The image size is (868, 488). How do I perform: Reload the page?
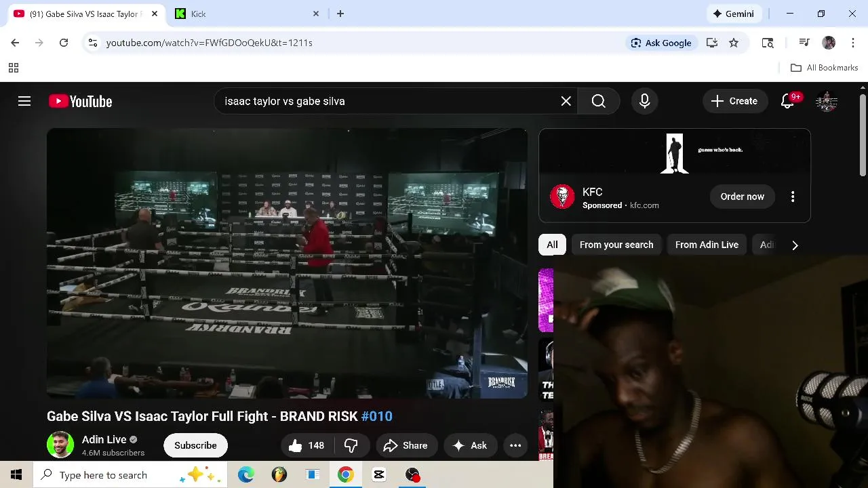pos(64,43)
